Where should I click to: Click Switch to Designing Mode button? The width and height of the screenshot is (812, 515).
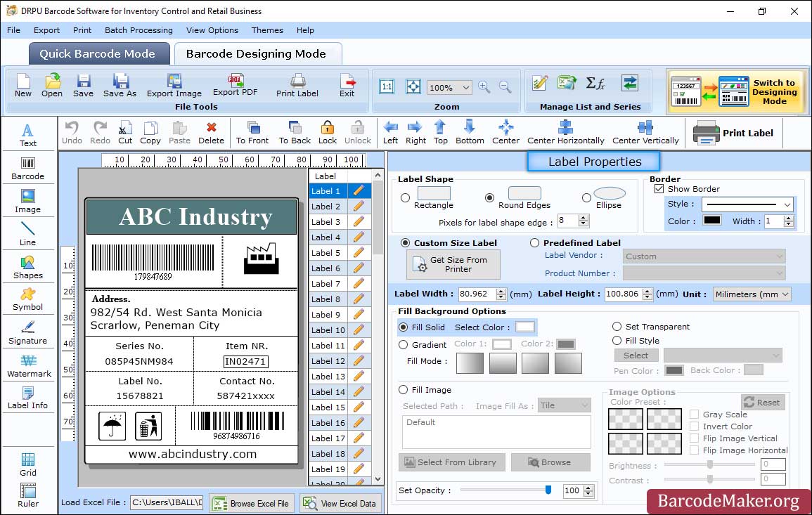[737, 91]
